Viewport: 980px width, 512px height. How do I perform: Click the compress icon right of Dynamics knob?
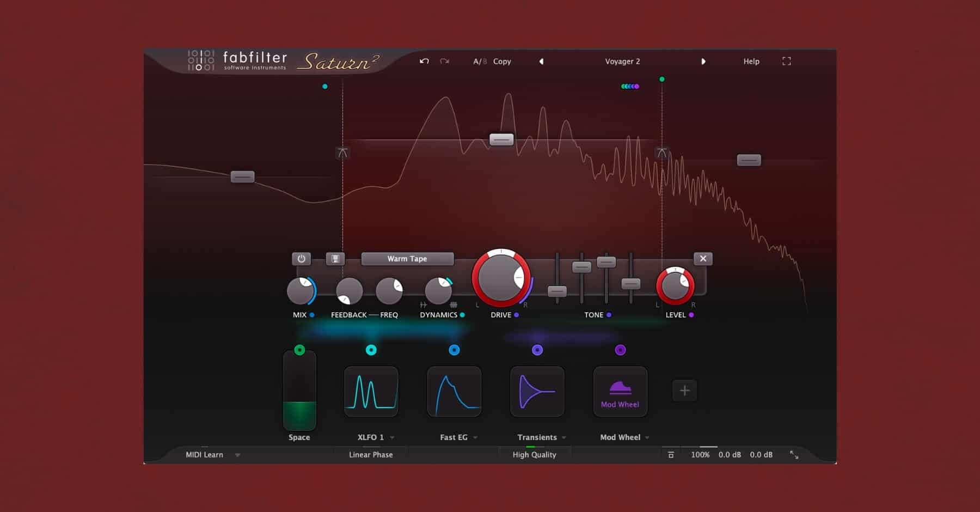[x=454, y=305]
